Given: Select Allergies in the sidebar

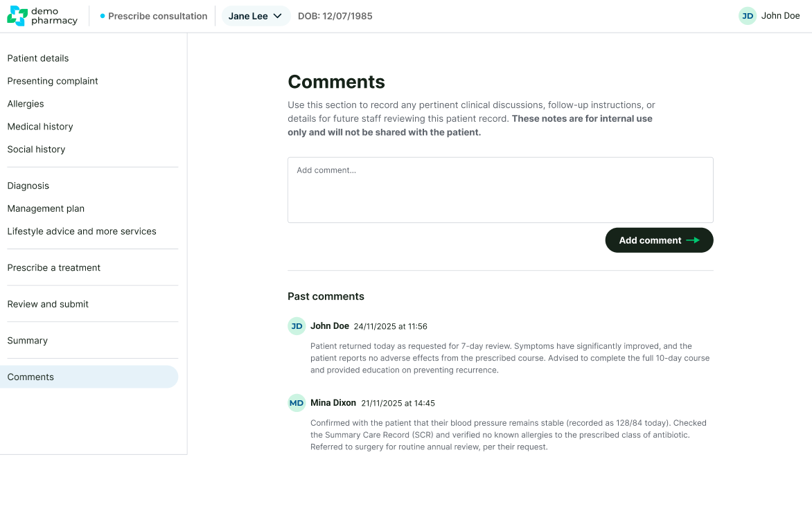Looking at the screenshot, I should point(26,104).
